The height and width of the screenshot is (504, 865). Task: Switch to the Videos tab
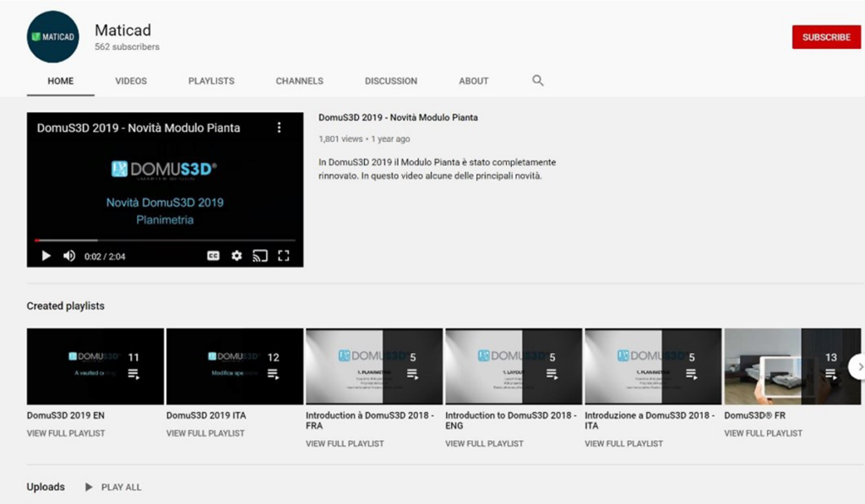click(131, 81)
